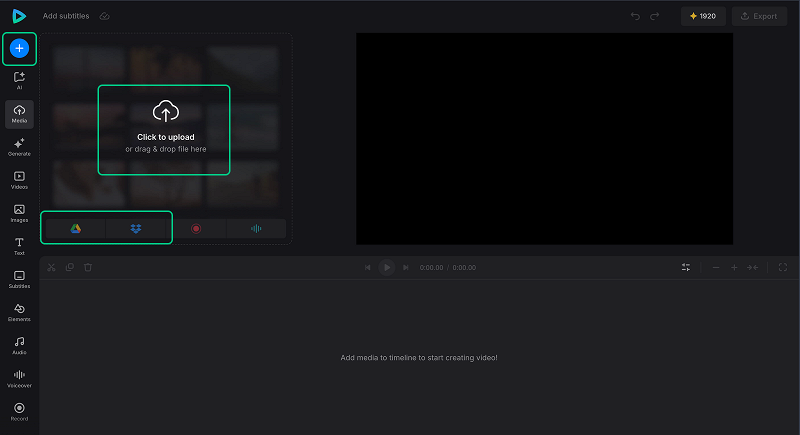Open the Voiceover tool
Image resolution: width=800 pixels, height=435 pixels.
pos(19,379)
